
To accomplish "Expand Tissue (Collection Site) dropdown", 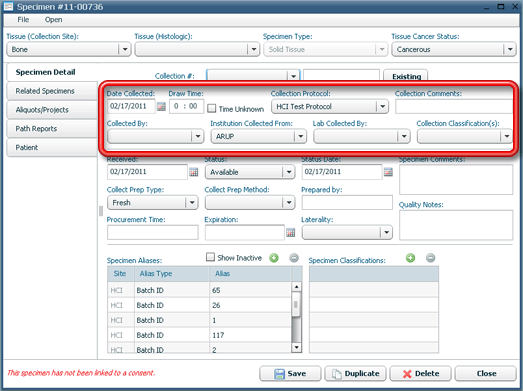I will click(125, 49).
